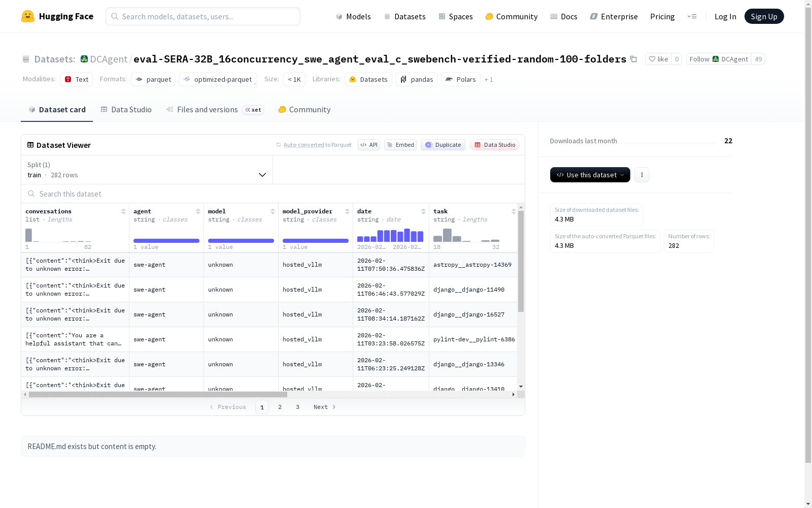812x508 pixels.
Task: Click the heart like button
Action: coord(658,59)
